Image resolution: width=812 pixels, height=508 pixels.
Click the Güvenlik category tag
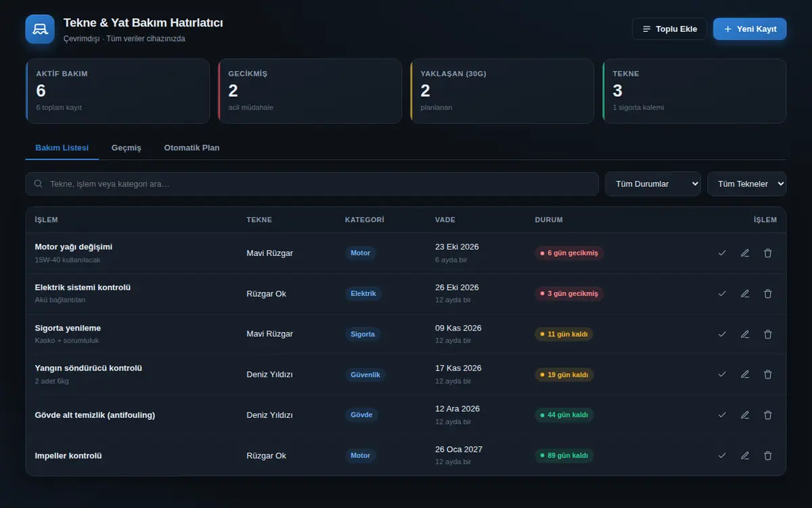(x=365, y=375)
